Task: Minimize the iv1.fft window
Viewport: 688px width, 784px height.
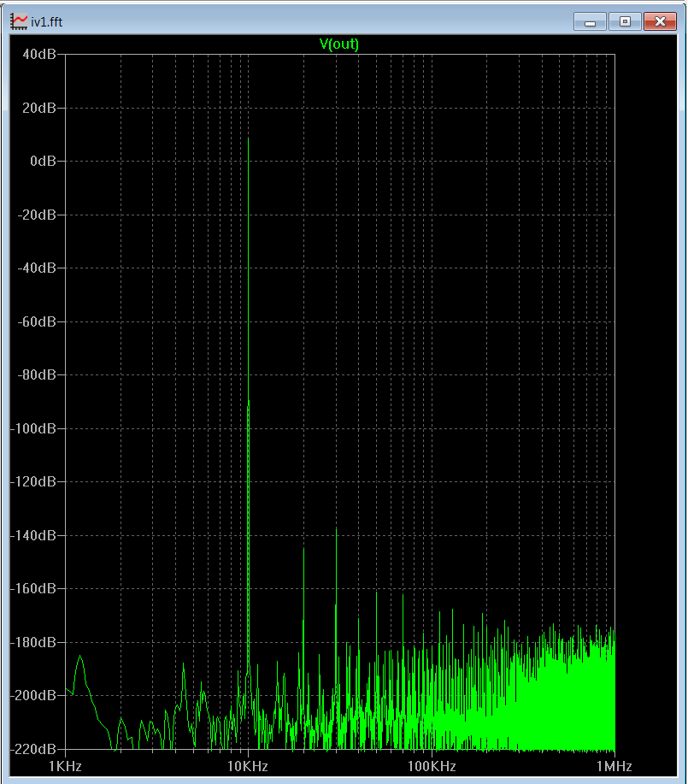Action: tap(590, 22)
